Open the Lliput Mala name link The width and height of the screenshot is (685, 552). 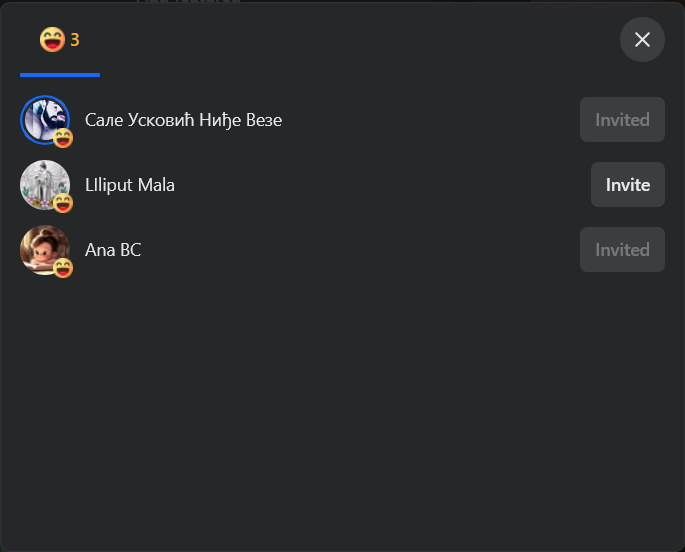[130, 185]
